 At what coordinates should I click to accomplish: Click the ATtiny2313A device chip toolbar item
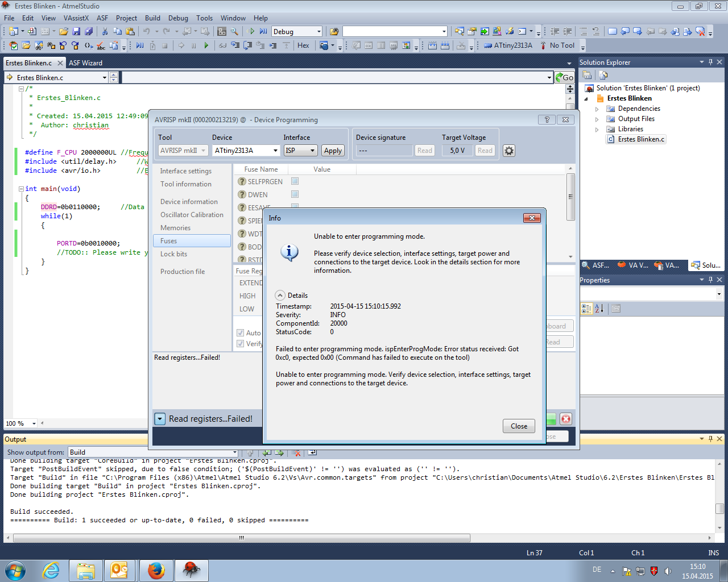click(508, 45)
